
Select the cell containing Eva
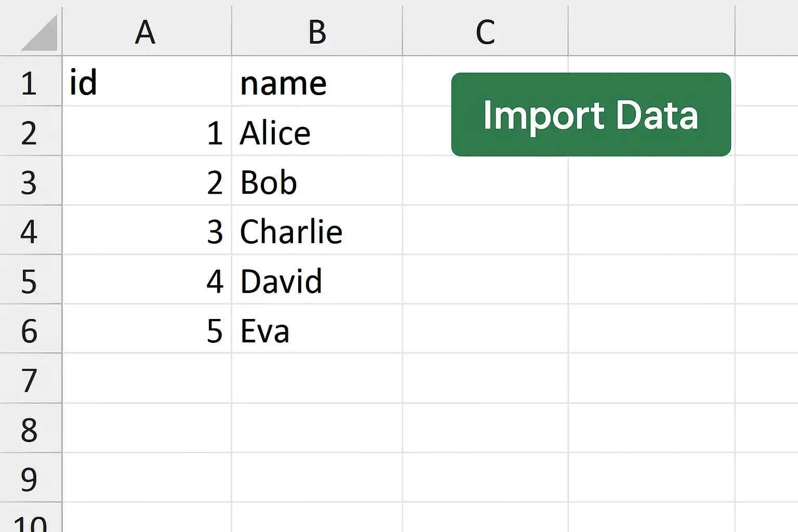(317, 328)
